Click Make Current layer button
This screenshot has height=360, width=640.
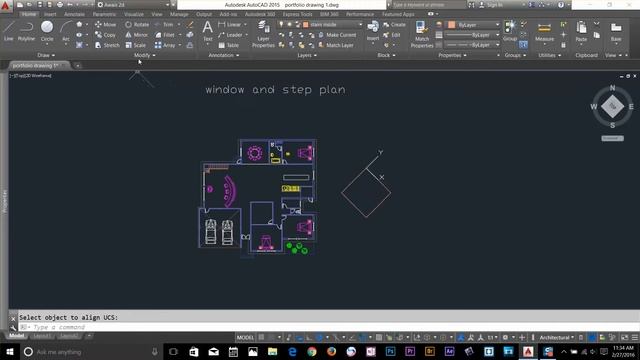click(x=337, y=35)
